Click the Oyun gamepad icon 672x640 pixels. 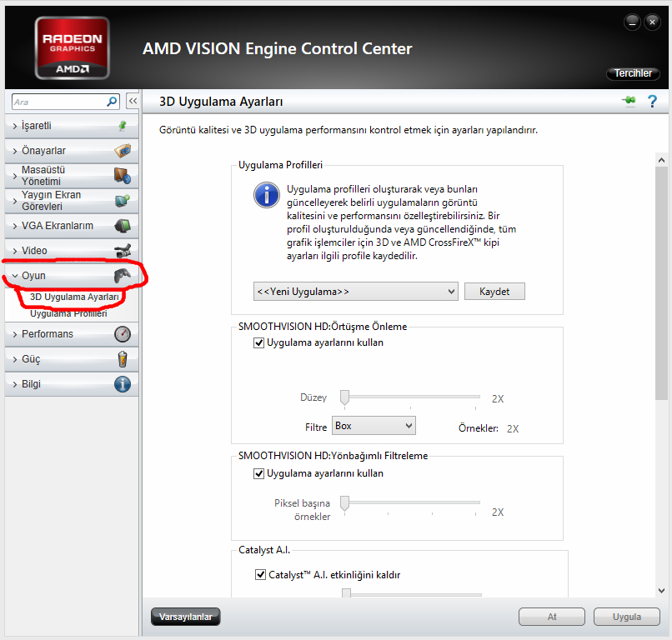pos(123,276)
